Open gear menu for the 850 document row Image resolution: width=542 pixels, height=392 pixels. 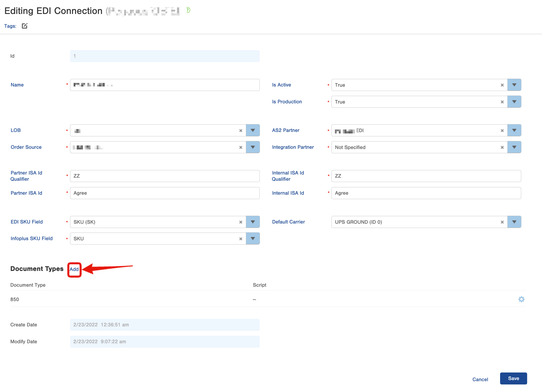coord(521,299)
